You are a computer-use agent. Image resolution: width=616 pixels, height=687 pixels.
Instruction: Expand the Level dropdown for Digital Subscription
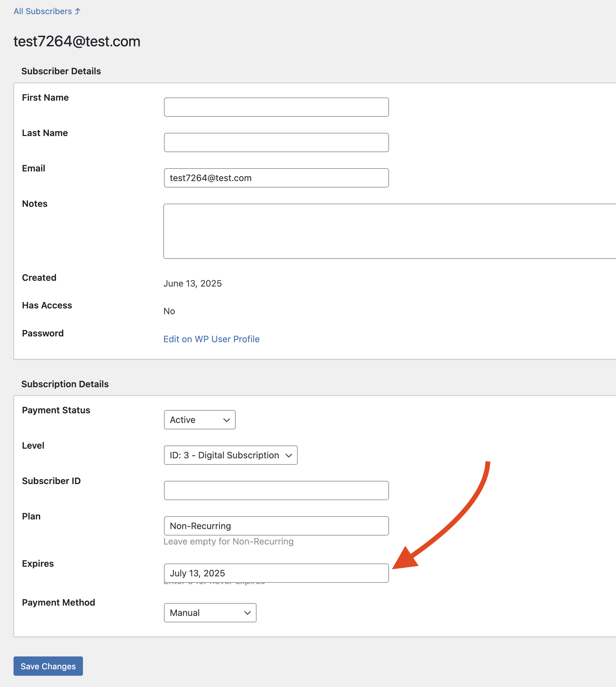click(x=231, y=455)
